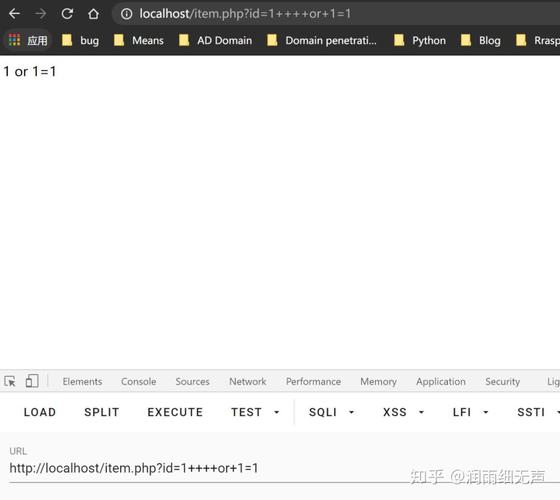Open the bug bookmark folder
The height and width of the screenshot is (500, 560).
click(80, 40)
